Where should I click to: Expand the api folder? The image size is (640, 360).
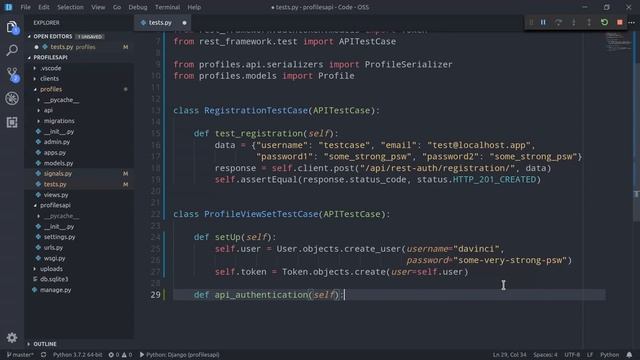48,110
